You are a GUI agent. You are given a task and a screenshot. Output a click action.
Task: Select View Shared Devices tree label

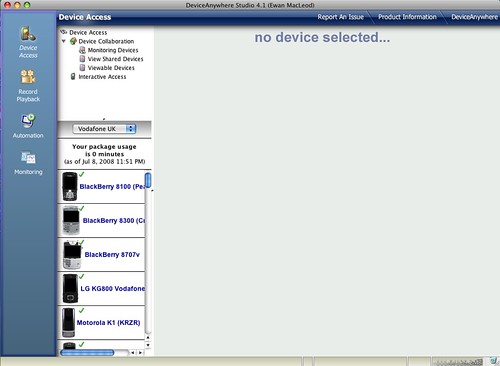[x=115, y=59]
